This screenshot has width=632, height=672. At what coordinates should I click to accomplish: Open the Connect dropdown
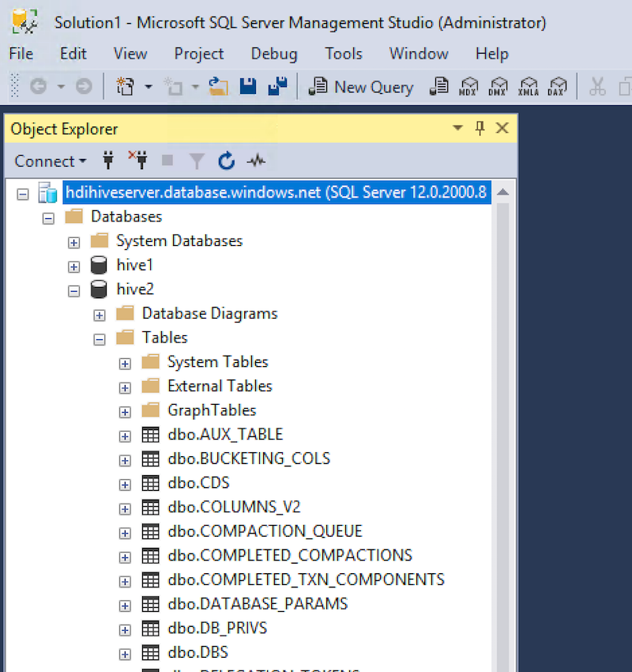click(x=50, y=161)
